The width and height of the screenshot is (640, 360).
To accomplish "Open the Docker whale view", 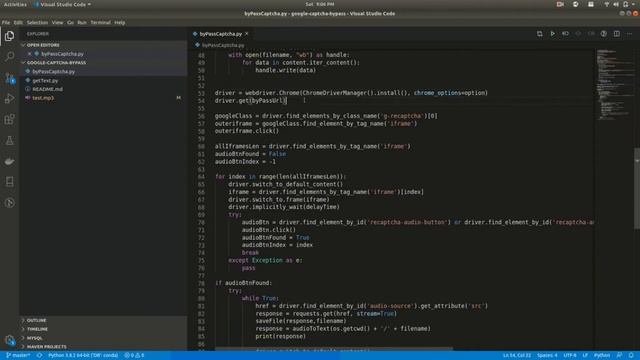I will point(9,161).
